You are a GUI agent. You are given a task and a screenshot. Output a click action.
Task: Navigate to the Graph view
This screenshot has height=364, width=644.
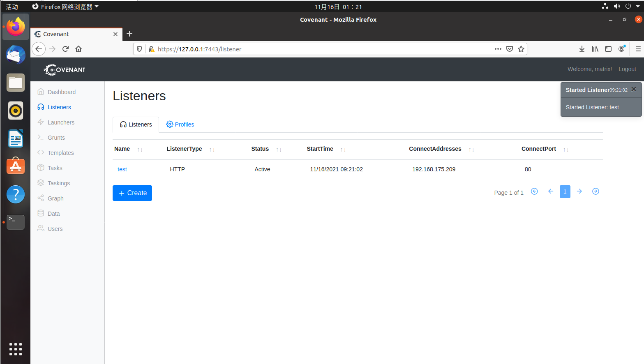55,198
